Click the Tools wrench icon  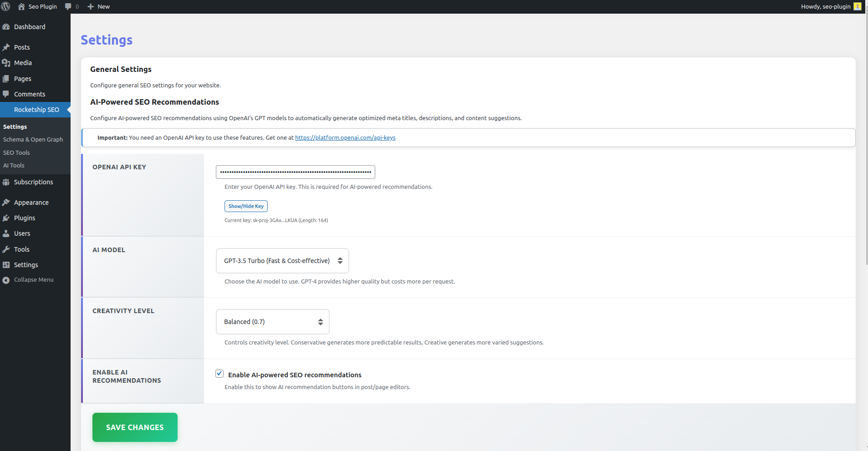[6, 249]
